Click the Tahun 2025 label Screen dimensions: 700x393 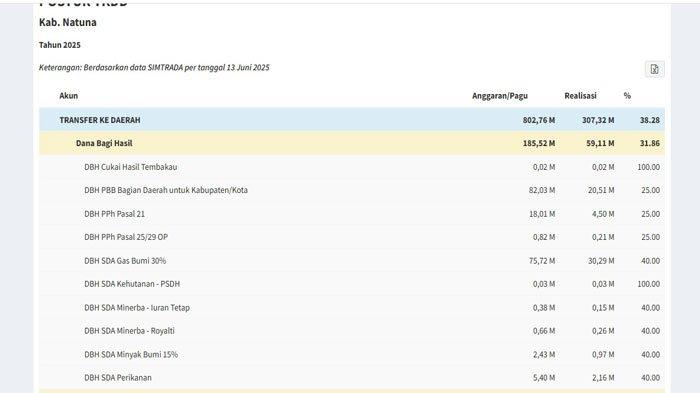[60, 45]
